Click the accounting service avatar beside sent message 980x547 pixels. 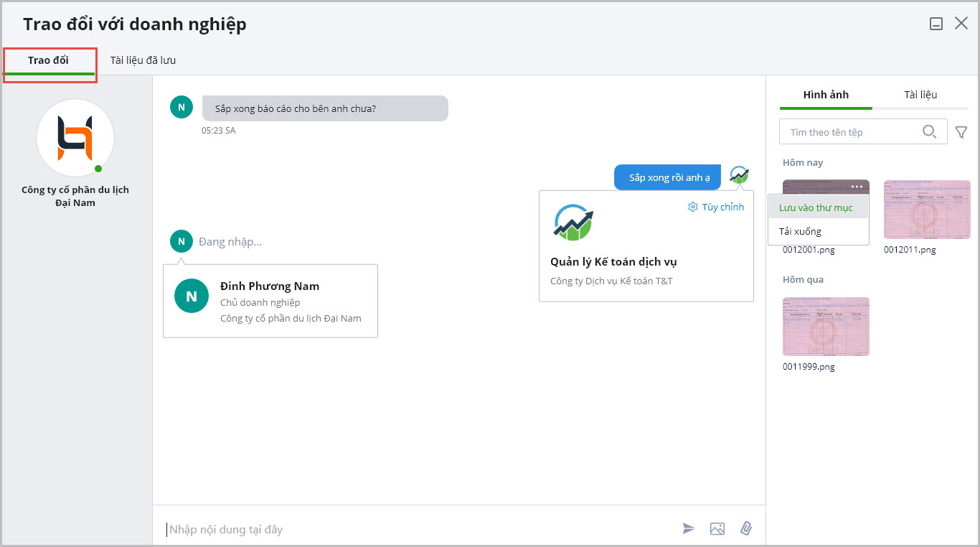(x=739, y=175)
